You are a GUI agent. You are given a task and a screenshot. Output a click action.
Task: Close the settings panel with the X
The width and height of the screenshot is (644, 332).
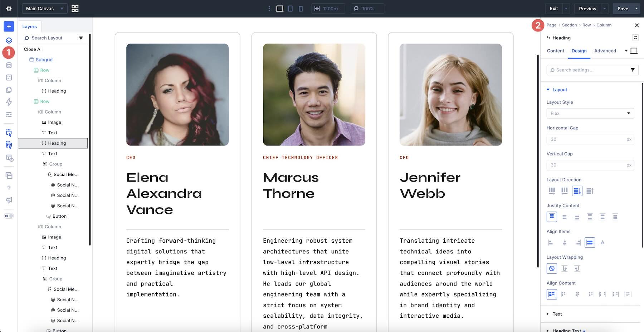click(x=636, y=25)
